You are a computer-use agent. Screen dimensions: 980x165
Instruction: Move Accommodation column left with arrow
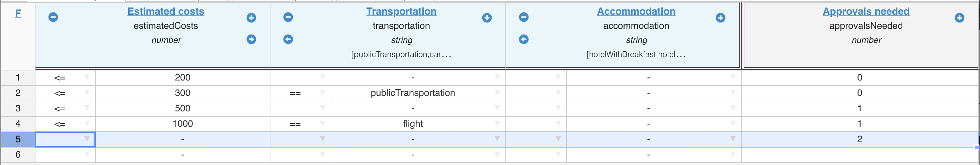tap(523, 39)
